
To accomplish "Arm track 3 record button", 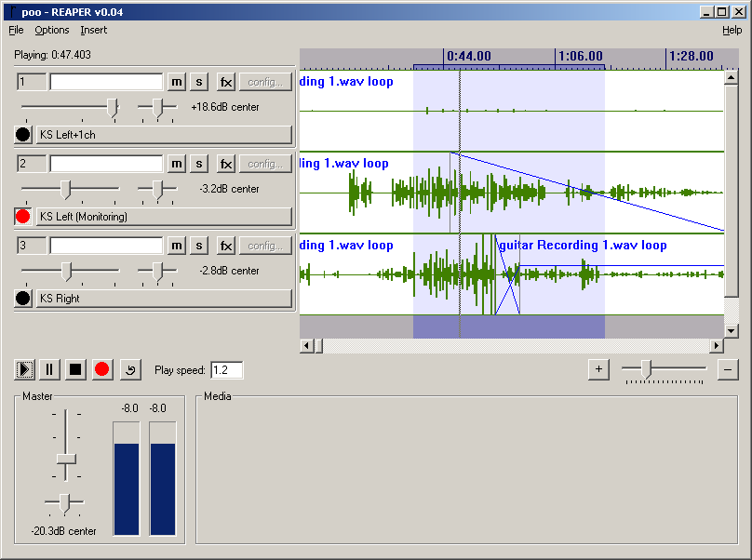I will 23,299.
